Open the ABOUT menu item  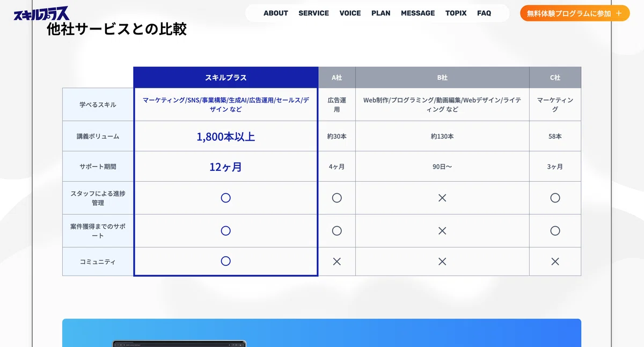[276, 13]
